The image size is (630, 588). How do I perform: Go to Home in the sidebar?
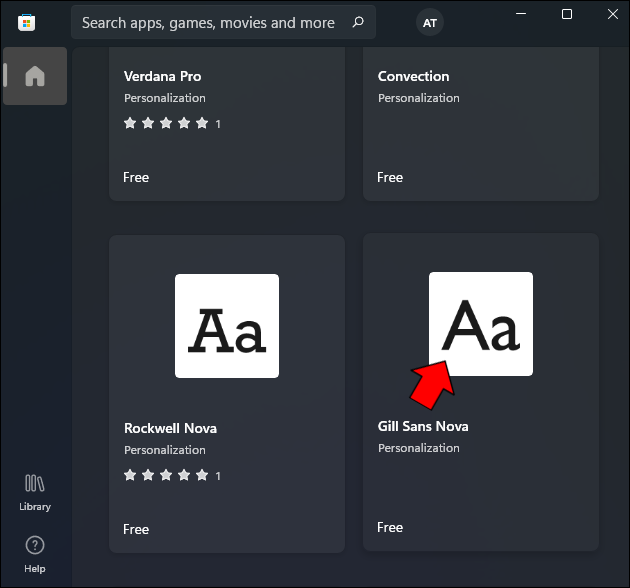35,76
